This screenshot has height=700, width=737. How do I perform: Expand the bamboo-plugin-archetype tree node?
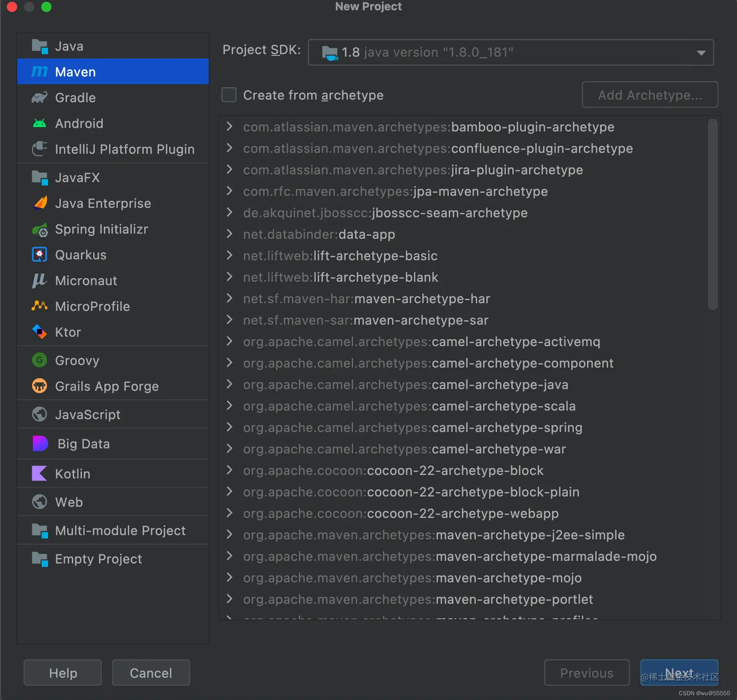pos(230,127)
